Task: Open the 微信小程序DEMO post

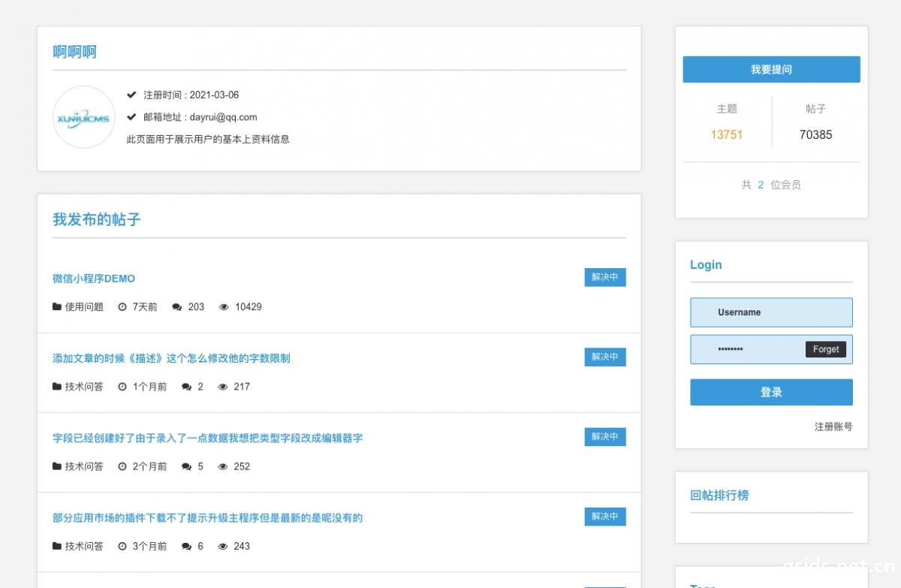Action: (x=94, y=278)
